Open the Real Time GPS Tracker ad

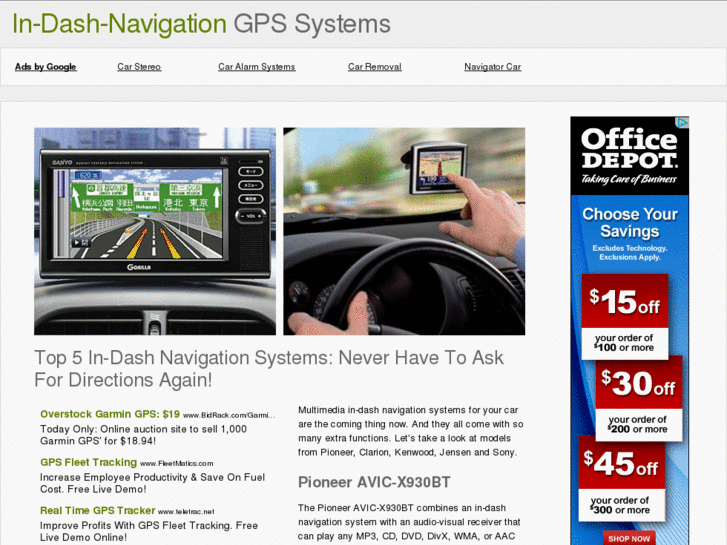[97, 511]
